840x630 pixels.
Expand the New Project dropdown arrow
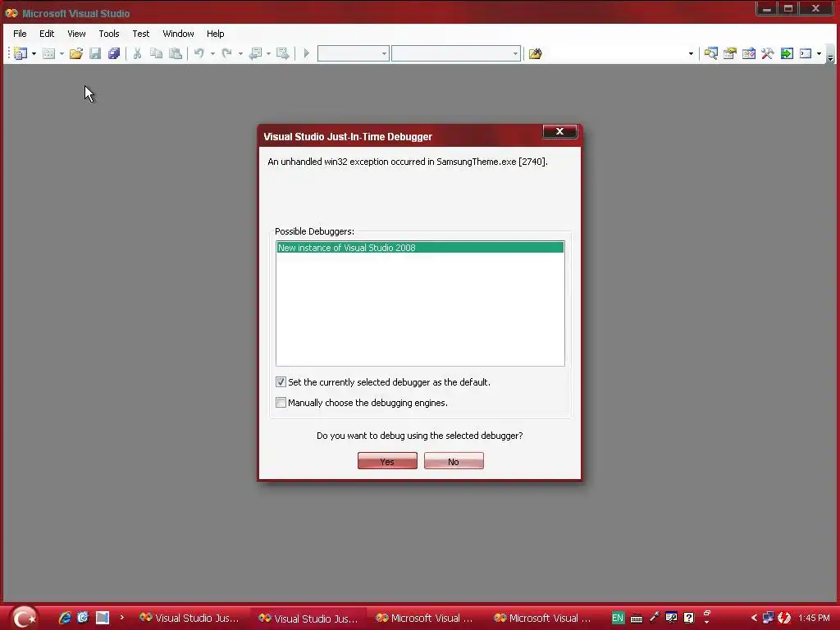34,53
